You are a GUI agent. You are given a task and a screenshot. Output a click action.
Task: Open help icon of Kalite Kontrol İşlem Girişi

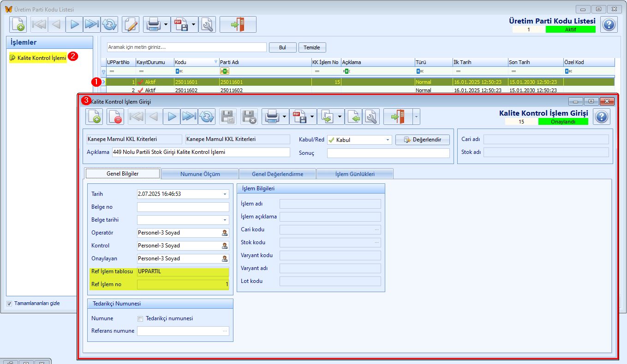(602, 117)
